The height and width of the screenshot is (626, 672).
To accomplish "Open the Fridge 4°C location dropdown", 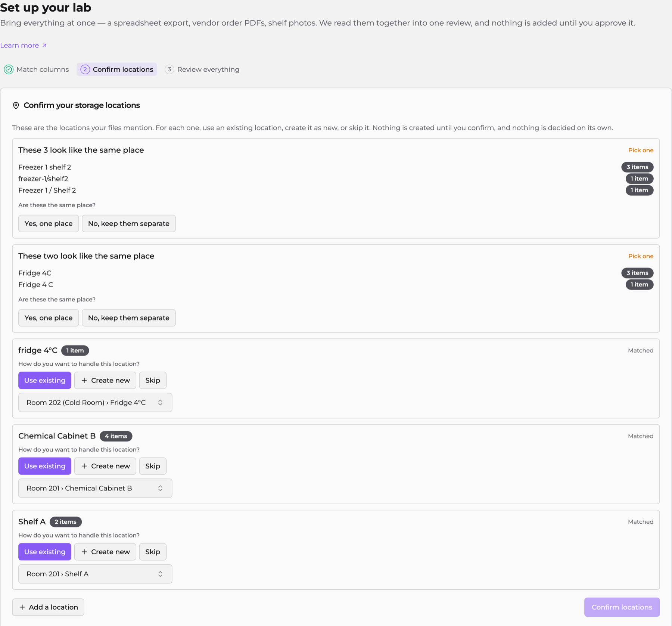I will 95,403.
